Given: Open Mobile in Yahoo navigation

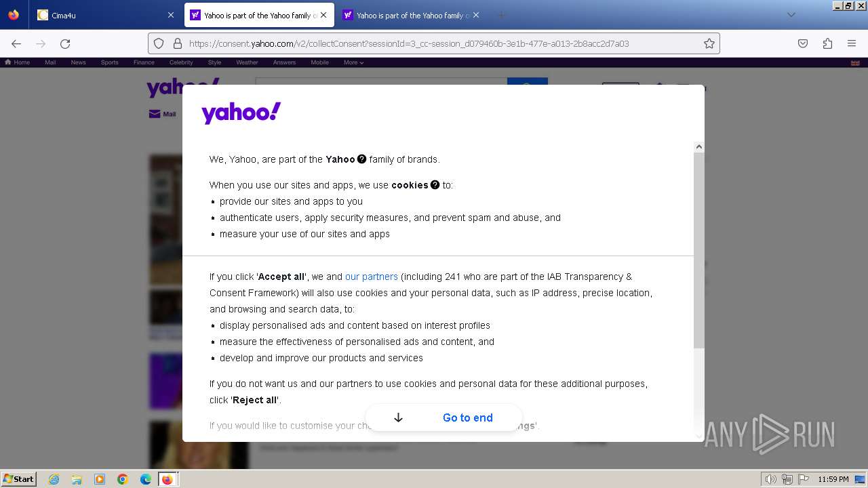Looking at the screenshot, I should click(319, 62).
